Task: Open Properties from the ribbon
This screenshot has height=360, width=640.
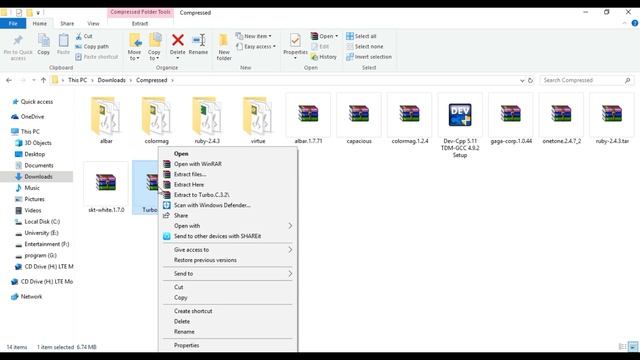Action: click(x=295, y=46)
